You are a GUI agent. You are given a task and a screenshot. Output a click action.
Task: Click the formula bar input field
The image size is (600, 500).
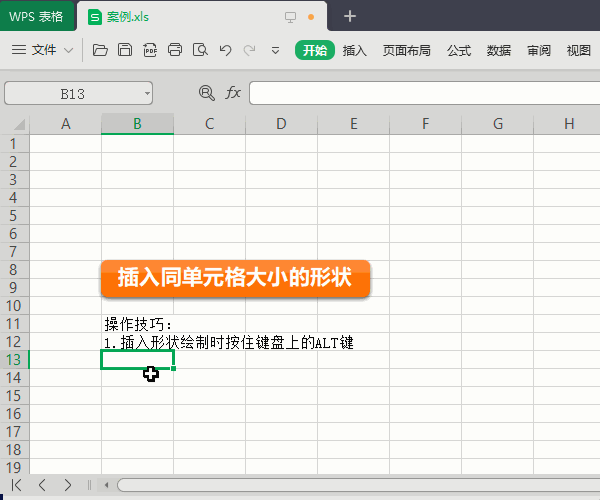[420, 93]
